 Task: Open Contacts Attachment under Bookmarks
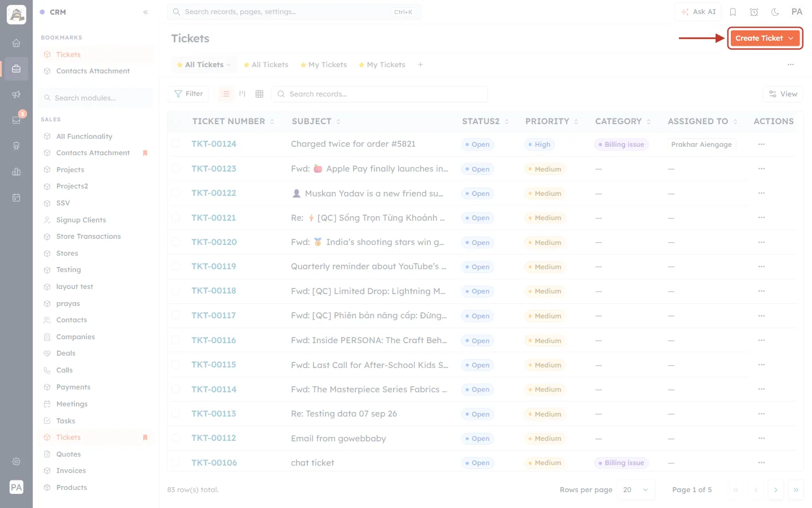pos(93,71)
